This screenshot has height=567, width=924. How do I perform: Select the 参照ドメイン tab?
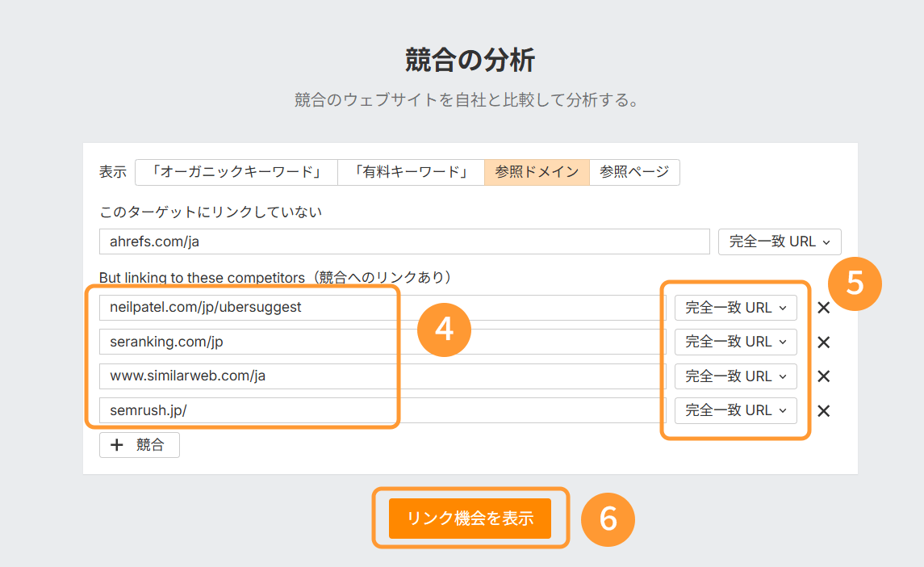click(x=537, y=172)
